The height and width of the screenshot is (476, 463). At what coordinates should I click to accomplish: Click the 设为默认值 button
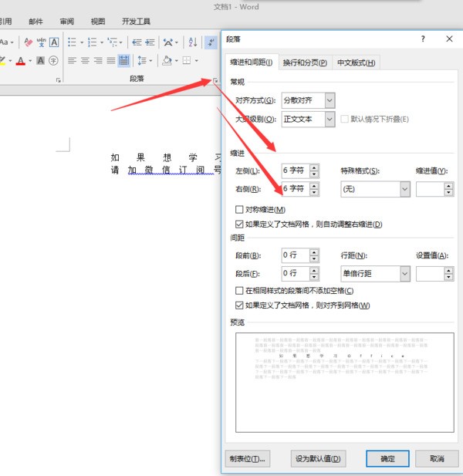point(317,458)
